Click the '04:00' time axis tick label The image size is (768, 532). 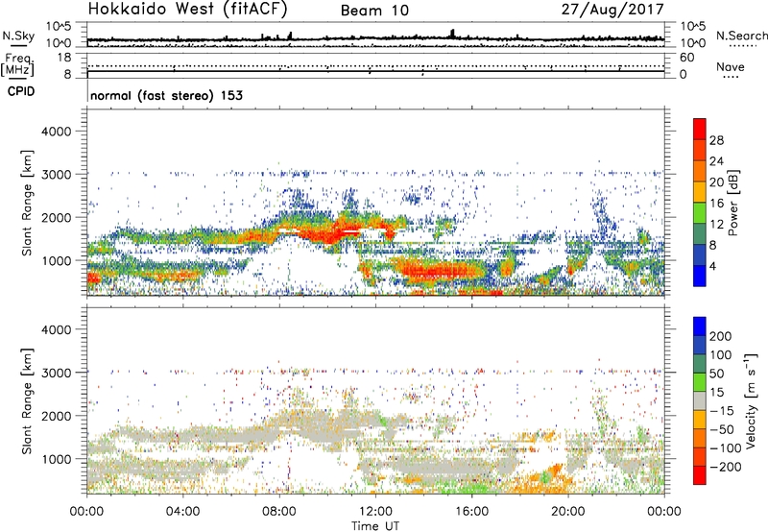tap(182, 512)
